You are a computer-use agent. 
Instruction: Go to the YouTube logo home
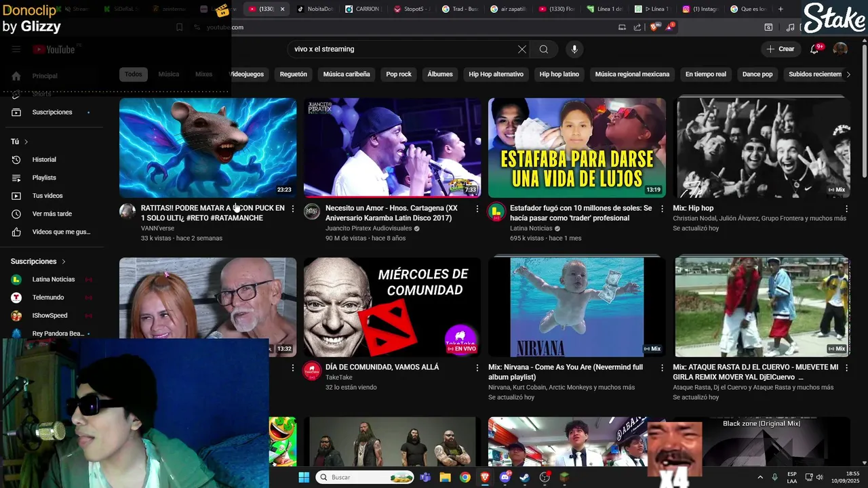[54, 49]
